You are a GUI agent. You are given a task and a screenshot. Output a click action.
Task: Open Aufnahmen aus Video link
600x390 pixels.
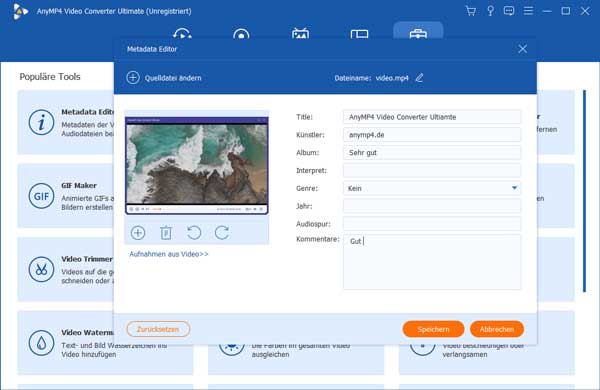169,254
